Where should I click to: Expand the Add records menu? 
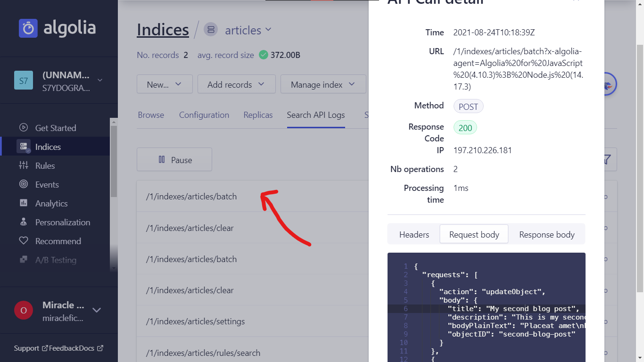(x=236, y=84)
